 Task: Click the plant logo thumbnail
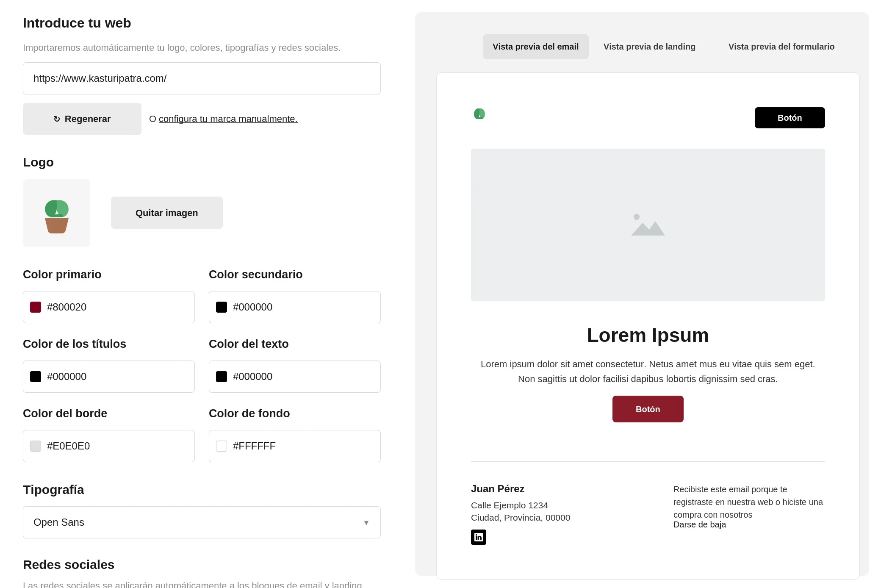tap(56, 213)
